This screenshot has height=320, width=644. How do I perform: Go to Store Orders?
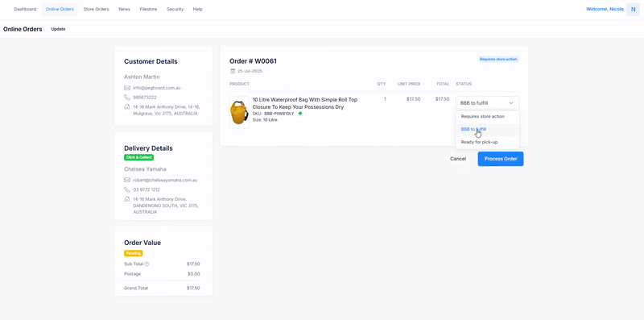coord(96,9)
